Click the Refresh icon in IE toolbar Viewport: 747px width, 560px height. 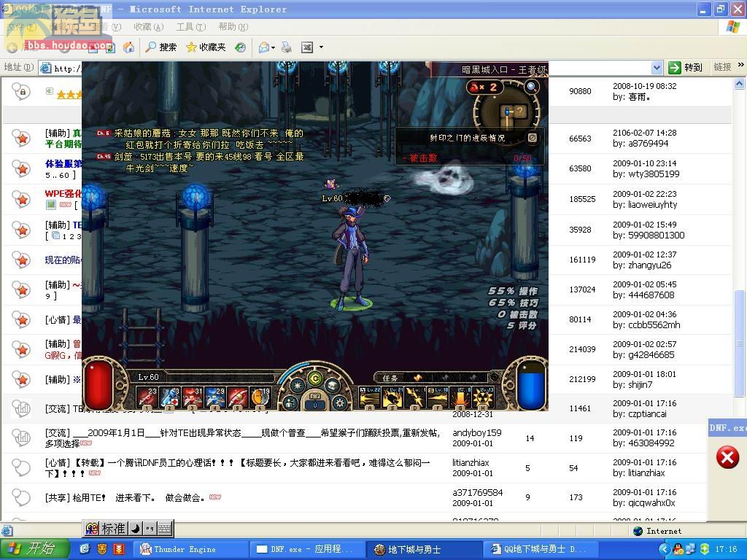pyautogui.click(x=110, y=47)
